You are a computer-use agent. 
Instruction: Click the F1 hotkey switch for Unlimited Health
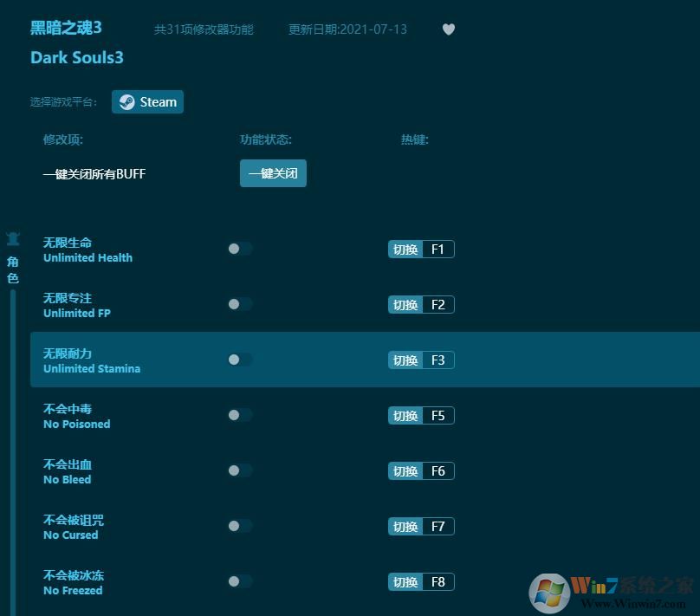(421, 249)
